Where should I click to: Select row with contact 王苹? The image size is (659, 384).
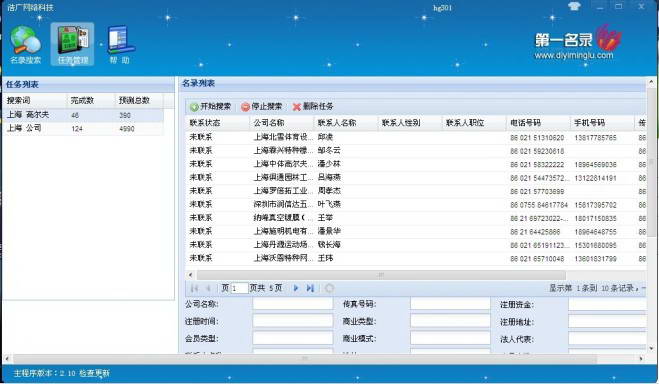coord(416,218)
